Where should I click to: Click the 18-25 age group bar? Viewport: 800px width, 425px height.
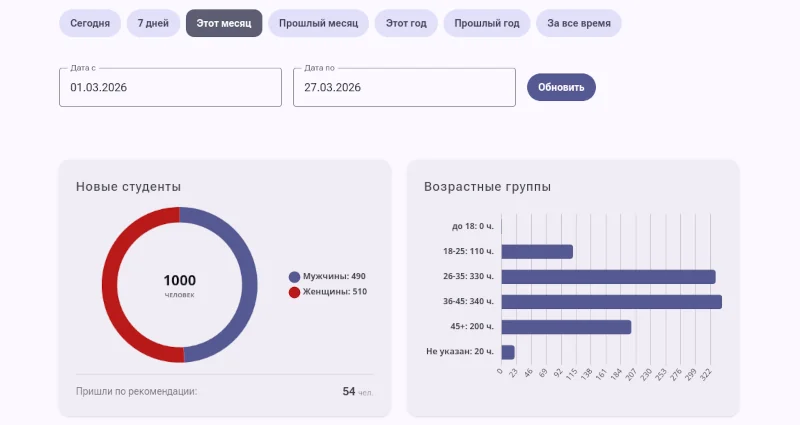point(537,252)
